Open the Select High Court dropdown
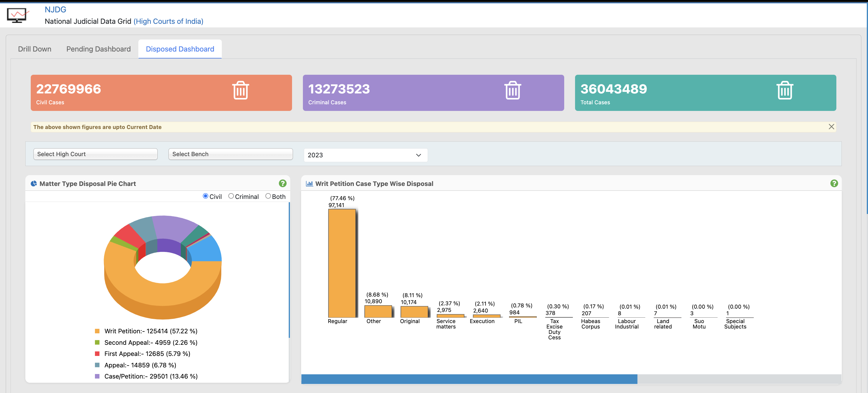 [95, 154]
